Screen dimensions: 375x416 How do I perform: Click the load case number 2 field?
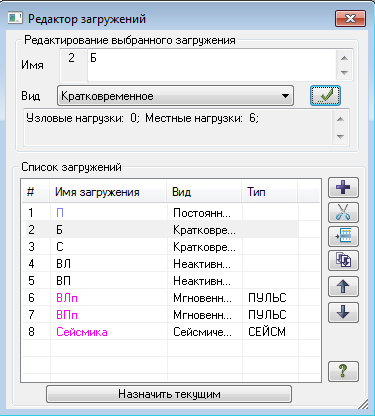point(74,65)
